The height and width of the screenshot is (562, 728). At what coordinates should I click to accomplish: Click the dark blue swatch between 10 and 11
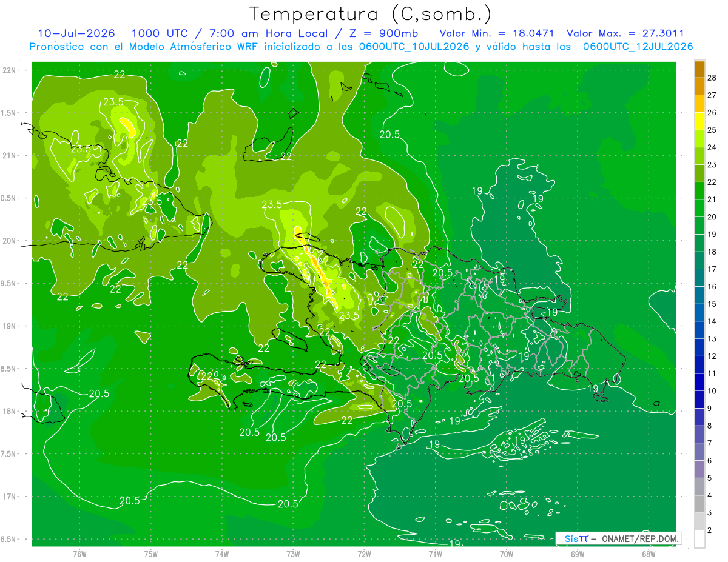pyautogui.click(x=699, y=382)
